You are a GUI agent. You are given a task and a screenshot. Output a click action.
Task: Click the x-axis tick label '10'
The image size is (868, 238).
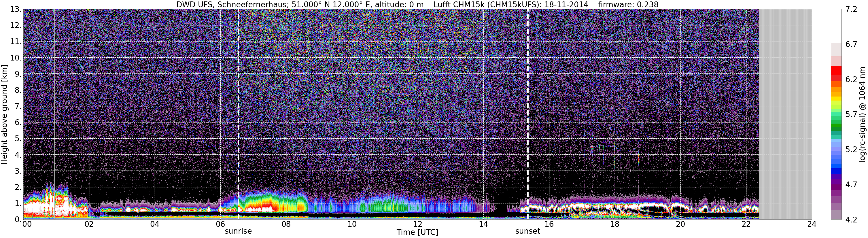coord(352,224)
